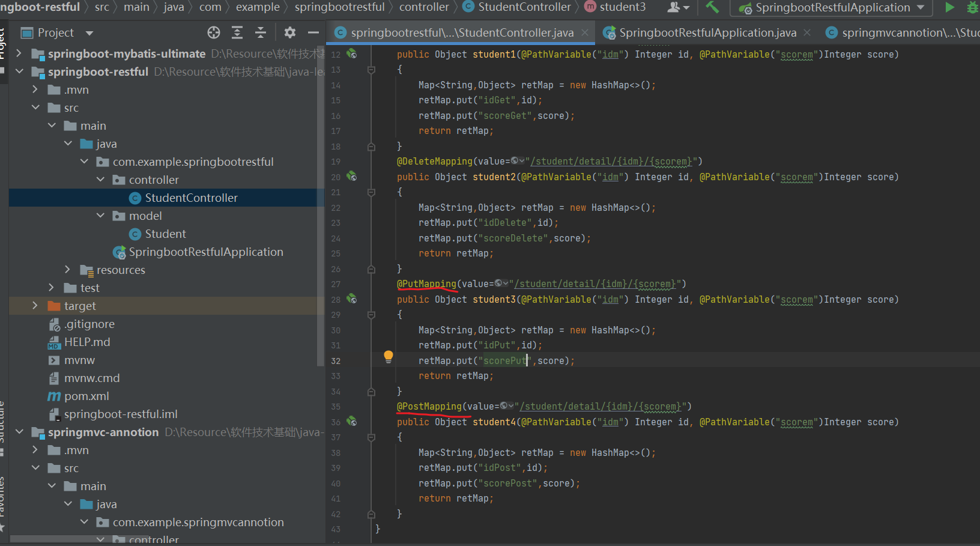Close the SpringbootRestfulApplication.java tab
Screen dimensions: 980x546
(x=807, y=32)
